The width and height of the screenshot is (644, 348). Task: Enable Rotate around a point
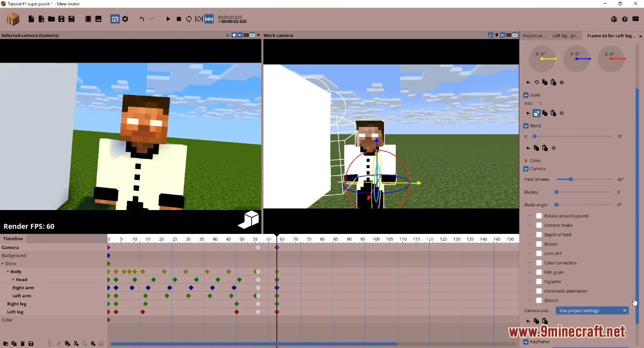[539, 216]
